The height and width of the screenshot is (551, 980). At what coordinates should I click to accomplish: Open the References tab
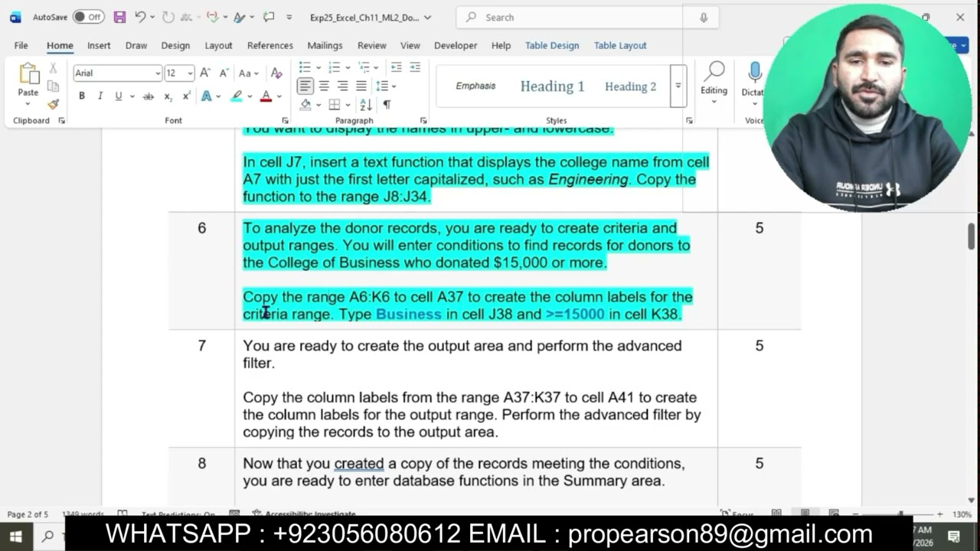pos(270,45)
